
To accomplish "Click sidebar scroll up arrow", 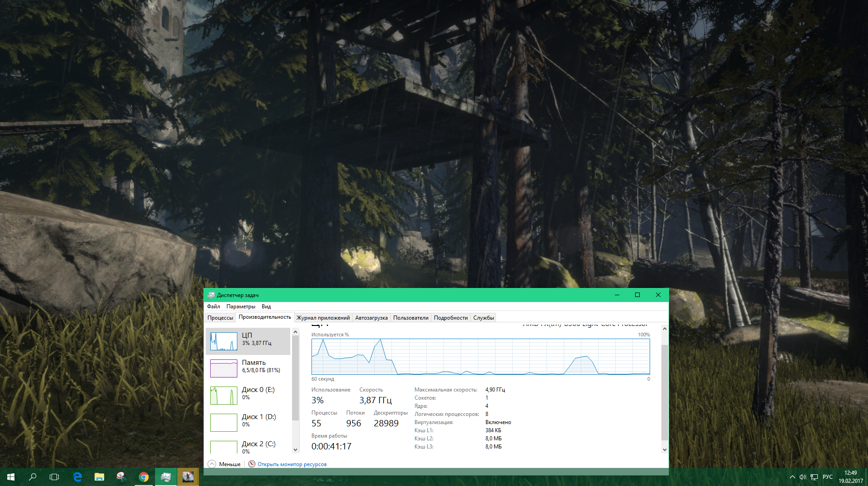I will pyautogui.click(x=296, y=332).
